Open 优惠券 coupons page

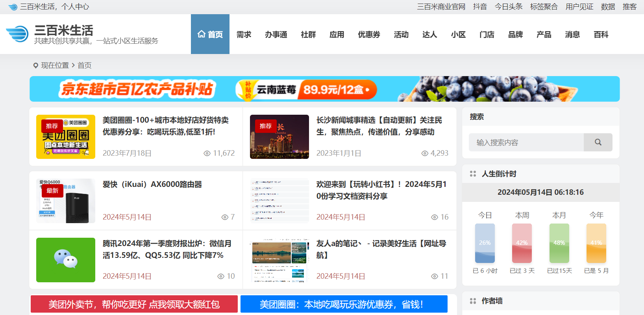369,35
